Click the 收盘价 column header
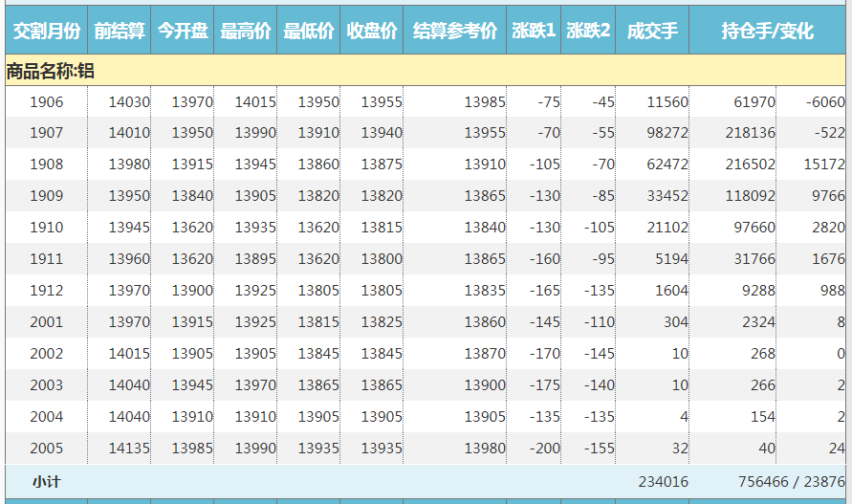 (x=372, y=32)
